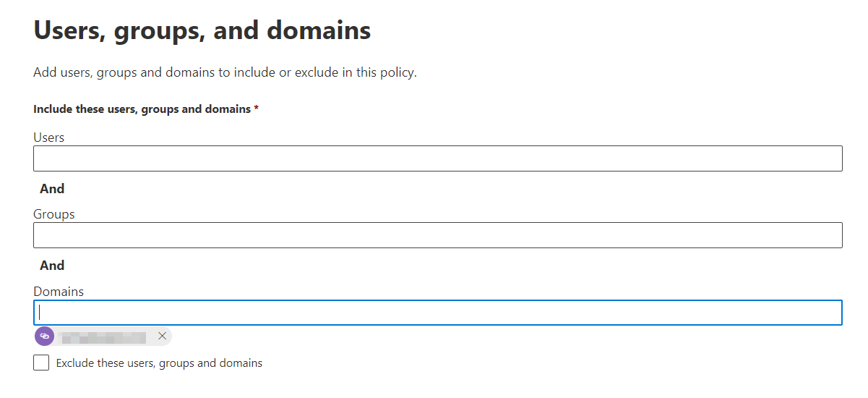Click the And text between Users and Groups
Viewport: 868px width, 398px height.
[x=52, y=189]
